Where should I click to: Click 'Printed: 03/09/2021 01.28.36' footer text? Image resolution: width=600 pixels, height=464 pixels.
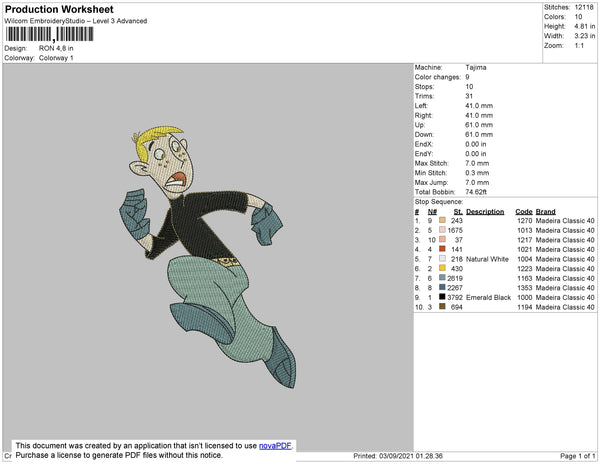coord(398,456)
